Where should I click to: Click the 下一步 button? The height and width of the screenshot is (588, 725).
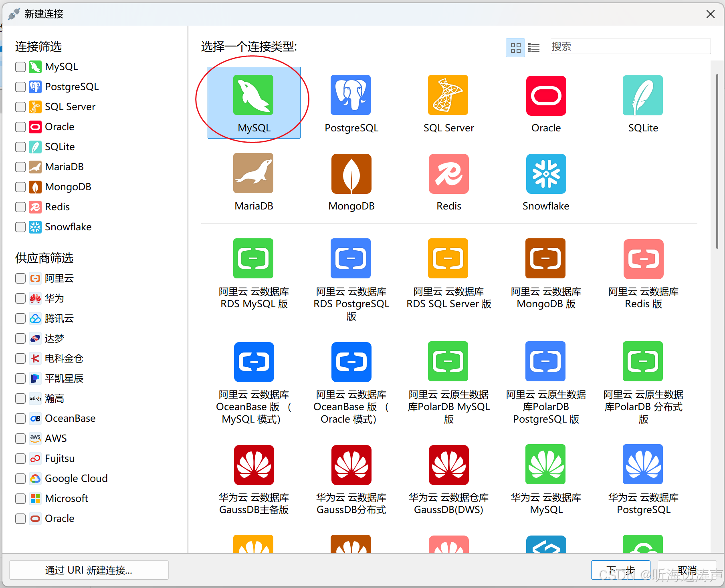click(621, 570)
